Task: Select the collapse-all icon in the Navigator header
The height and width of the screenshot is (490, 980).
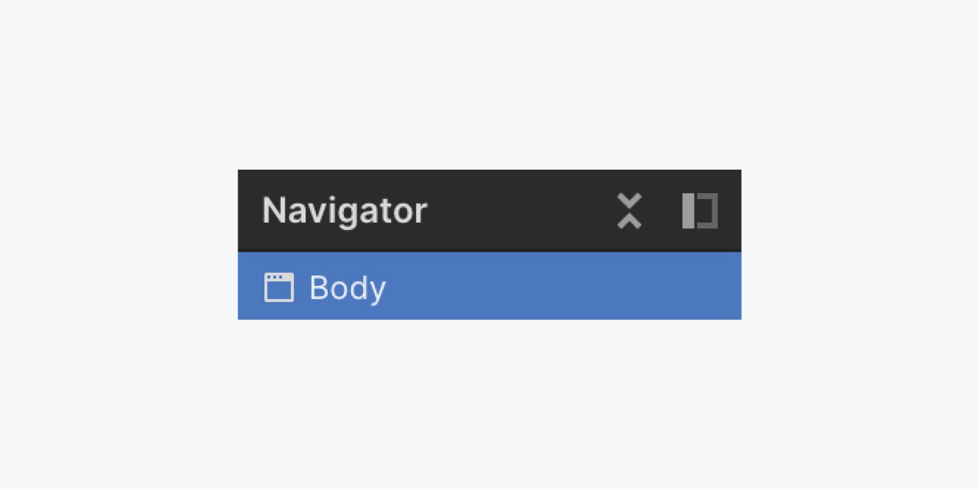Action: (x=629, y=210)
